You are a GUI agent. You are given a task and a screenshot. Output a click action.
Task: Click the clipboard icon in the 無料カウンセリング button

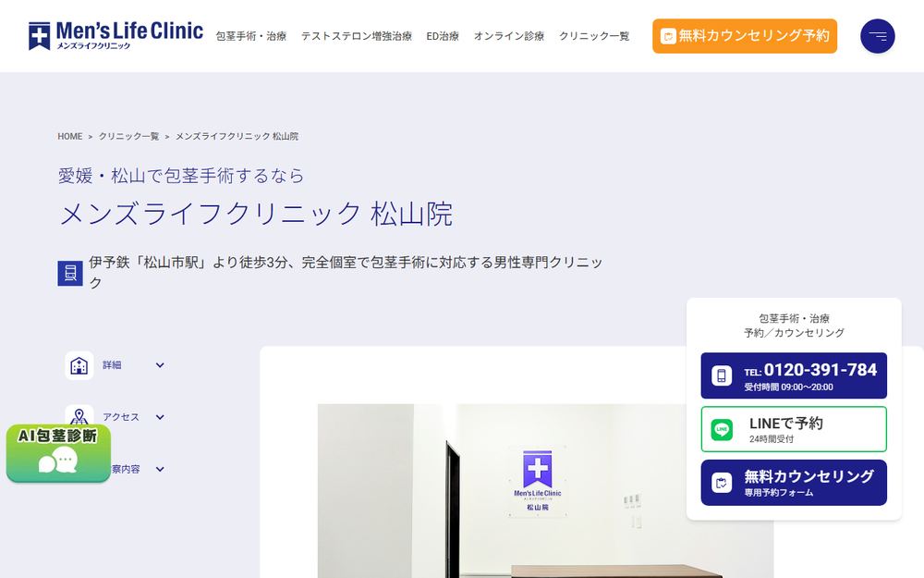point(722,483)
